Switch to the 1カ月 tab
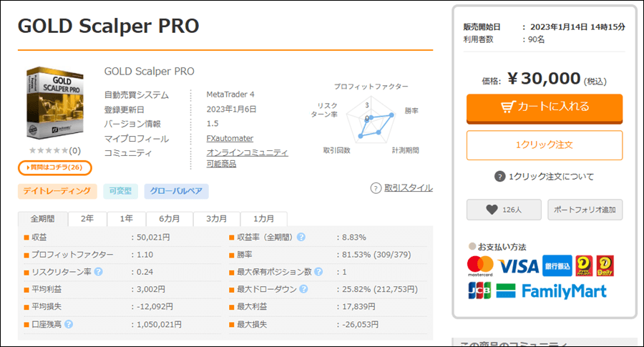The width and height of the screenshot is (644, 347). tap(263, 218)
